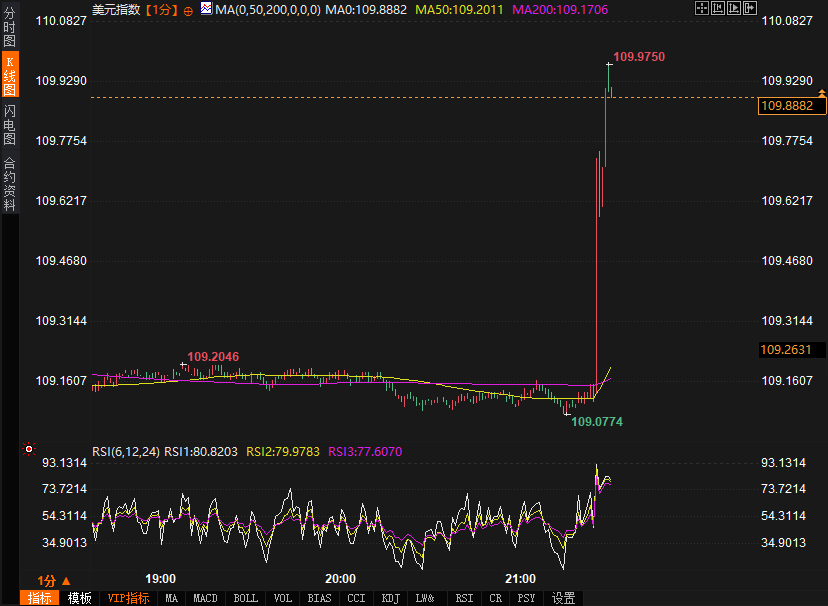Select the RSI indicator button

pos(464,598)
